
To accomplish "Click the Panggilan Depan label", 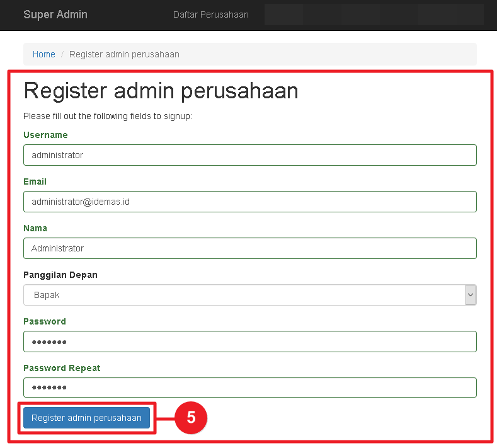I will (x=60, y=275).
